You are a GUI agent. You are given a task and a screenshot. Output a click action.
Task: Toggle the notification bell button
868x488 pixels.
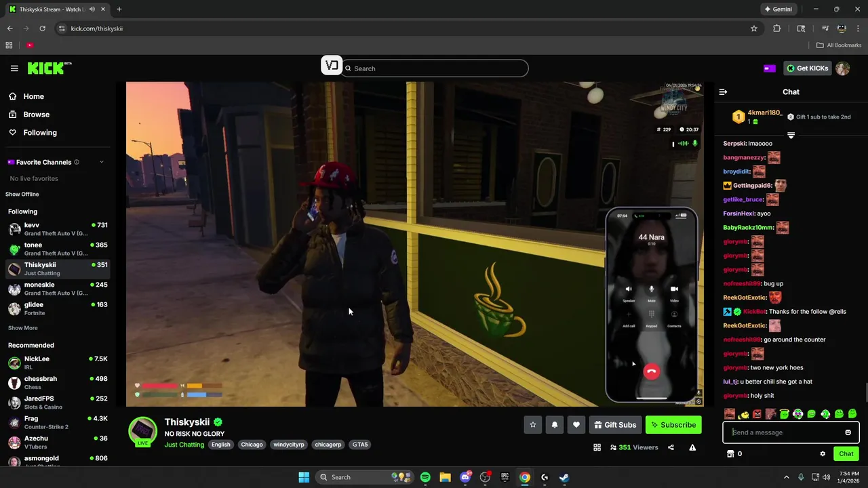555,425
